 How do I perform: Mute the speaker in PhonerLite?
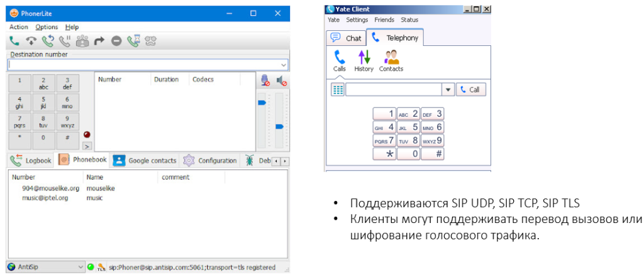(281, 81)
